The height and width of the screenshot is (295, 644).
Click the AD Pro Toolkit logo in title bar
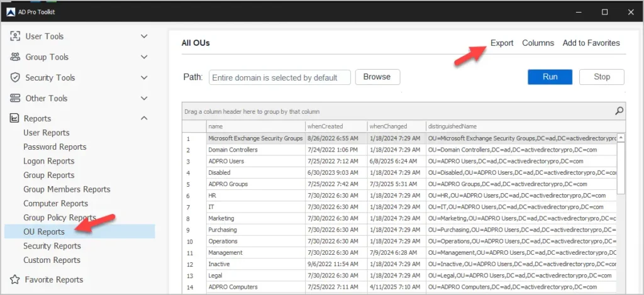(x=10, y=12)
